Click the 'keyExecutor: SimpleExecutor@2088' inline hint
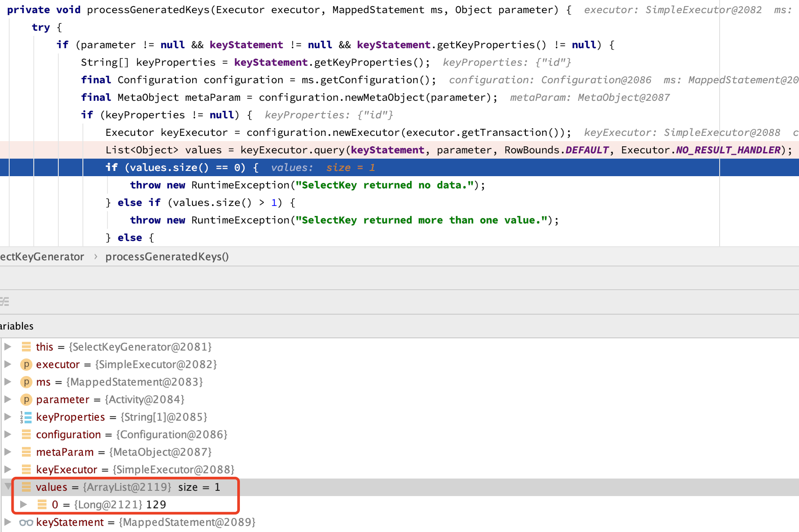799x532 pixels. pos(682,132)
